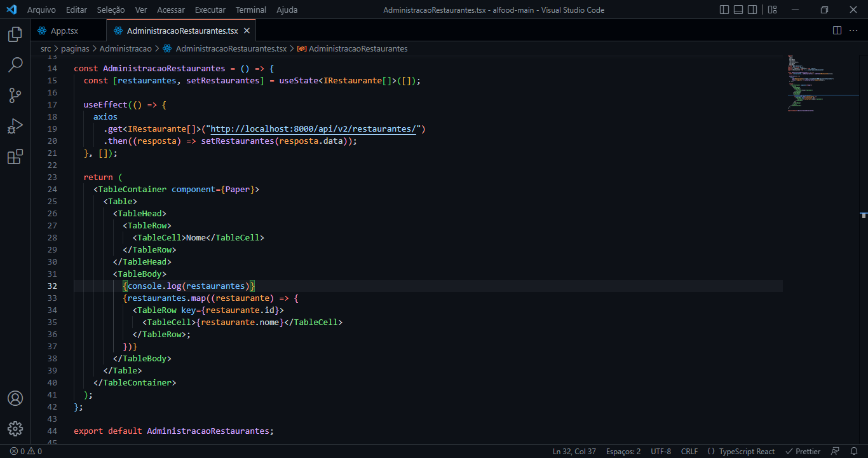Click setRestaurantes(resposta.data) on line 20
Image resolution: width=868 pixels, height=458 pixels.
pyautogui.click(x=276, y=141)
